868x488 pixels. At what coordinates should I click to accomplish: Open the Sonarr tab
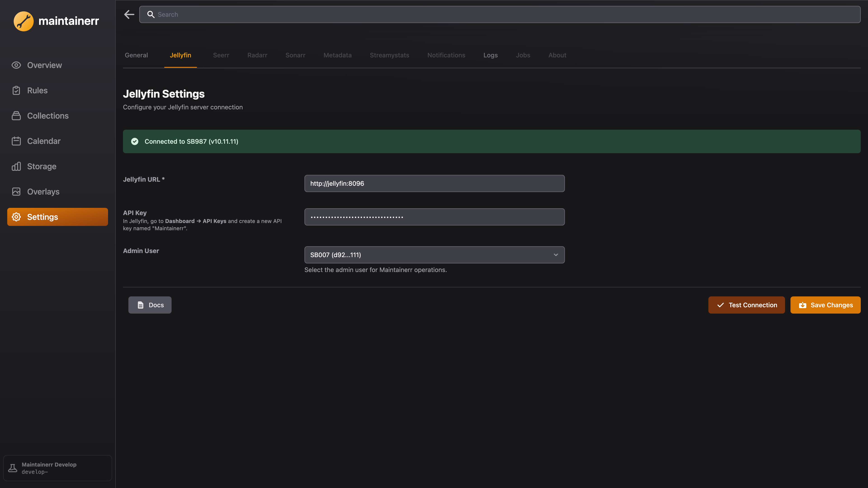295,55
